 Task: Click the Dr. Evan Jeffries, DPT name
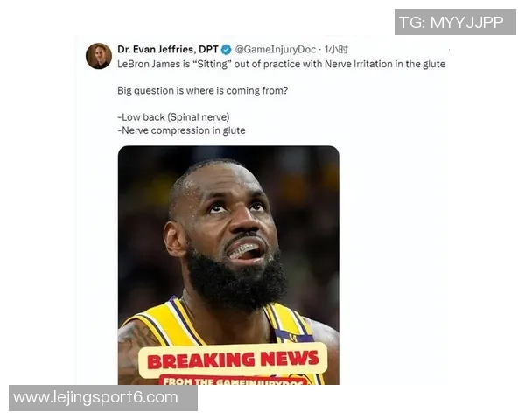coord(168,50)
